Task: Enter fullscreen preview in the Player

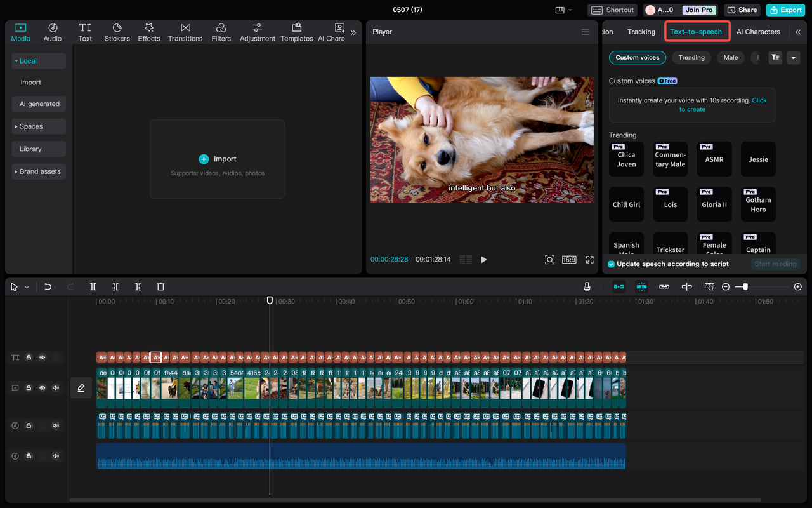Action: tap(589, 260)
